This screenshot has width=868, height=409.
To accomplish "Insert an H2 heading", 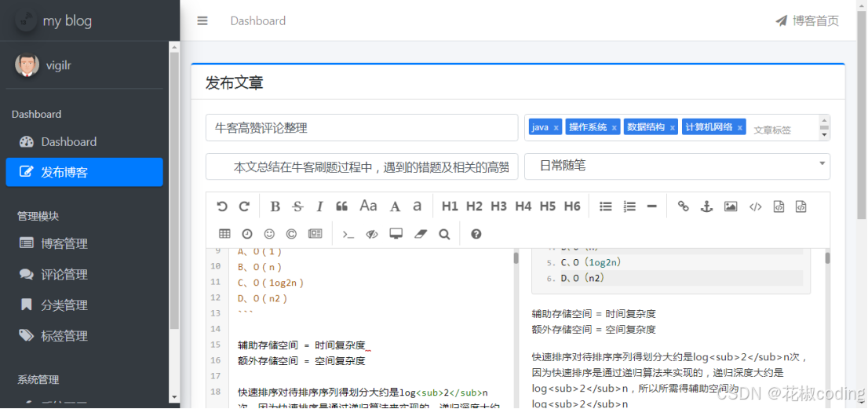I will pos(474,206).
